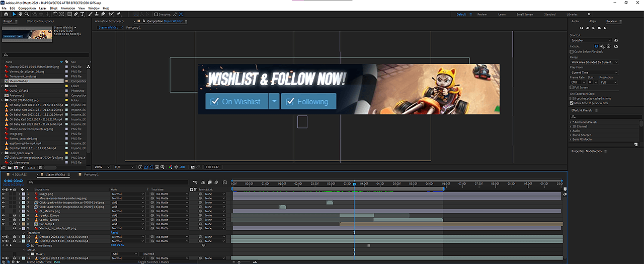Click the reset shortcut icon in Preview panel
Screen dimensions: 644x264
coord(616,40)
